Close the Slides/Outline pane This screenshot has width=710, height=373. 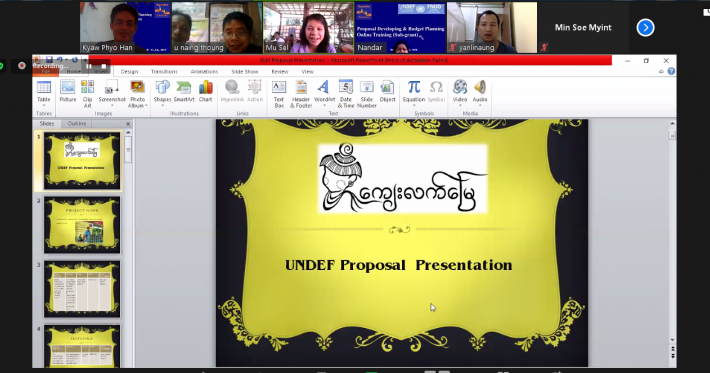point(128,124)
